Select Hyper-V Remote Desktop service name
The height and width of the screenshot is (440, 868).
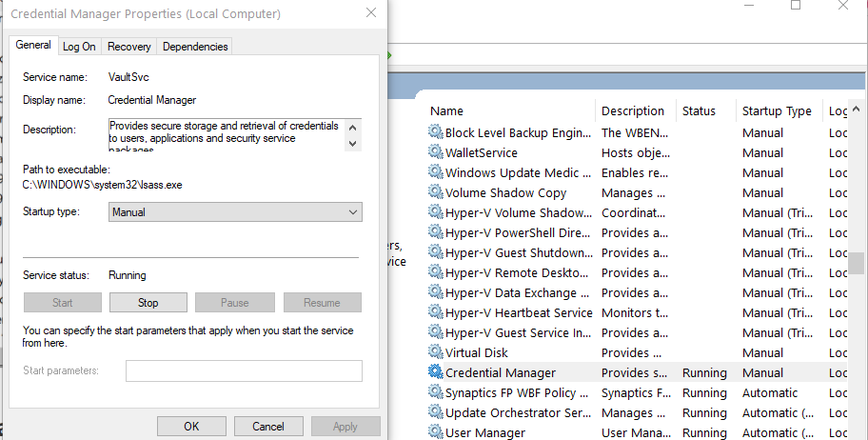(517, 272)
